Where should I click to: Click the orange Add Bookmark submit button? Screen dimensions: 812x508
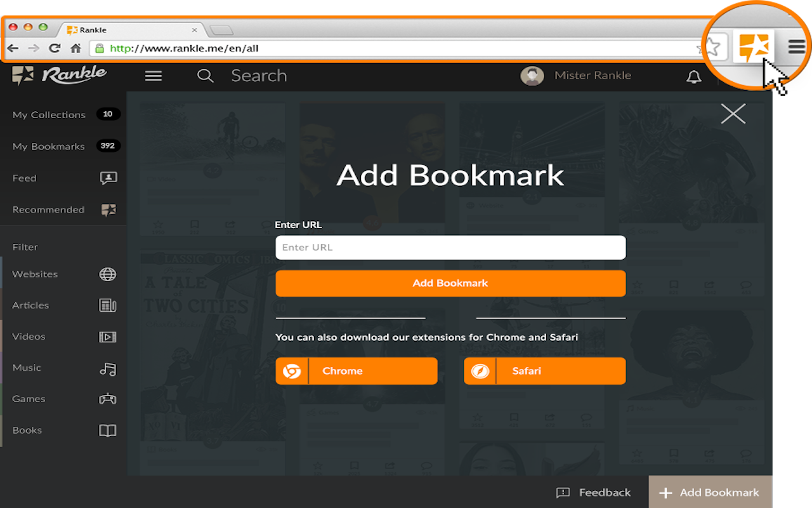(x=450, y=283)
